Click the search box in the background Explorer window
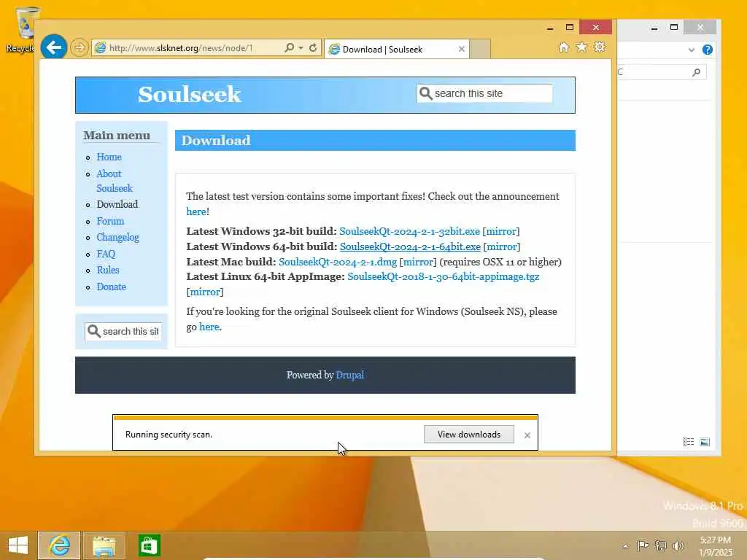The height and width of the screenshot is (560, 747). pos(662,72)
